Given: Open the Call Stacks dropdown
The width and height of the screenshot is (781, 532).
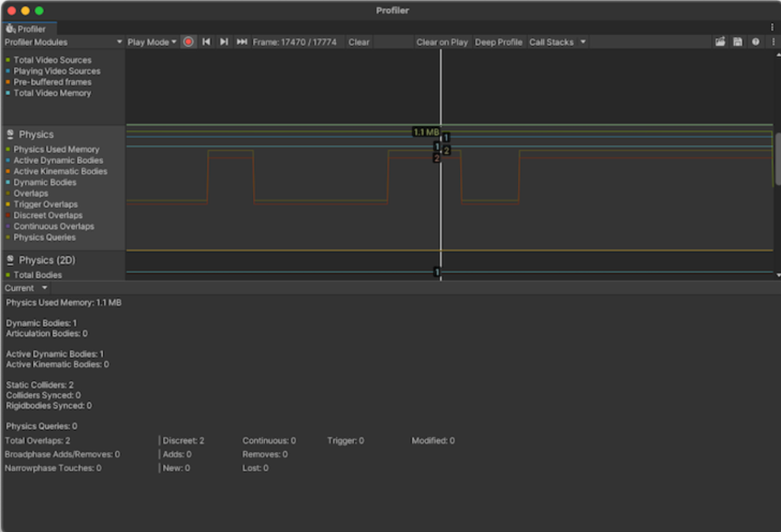Looking at the screenshot, I should 557,42.
